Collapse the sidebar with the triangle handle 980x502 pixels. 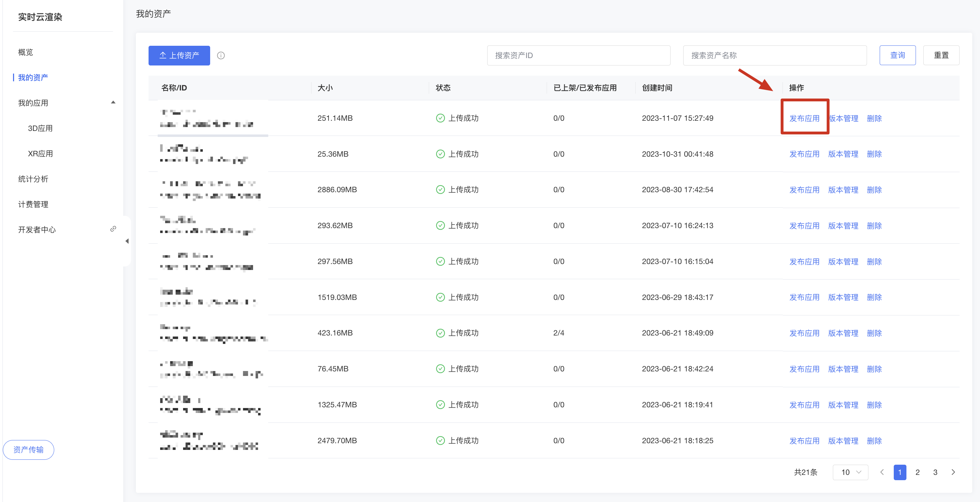coord(127,241)
